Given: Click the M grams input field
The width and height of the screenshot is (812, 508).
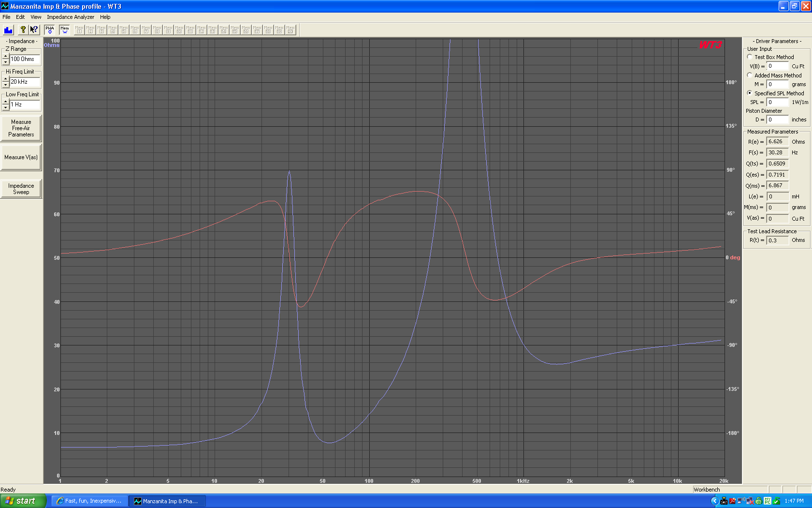Looking at the screenshot, I should (x=778, y=84).
